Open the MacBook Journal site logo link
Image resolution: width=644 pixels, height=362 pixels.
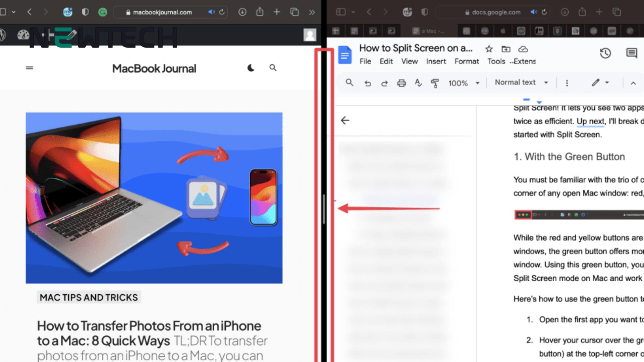click(154, 68)
